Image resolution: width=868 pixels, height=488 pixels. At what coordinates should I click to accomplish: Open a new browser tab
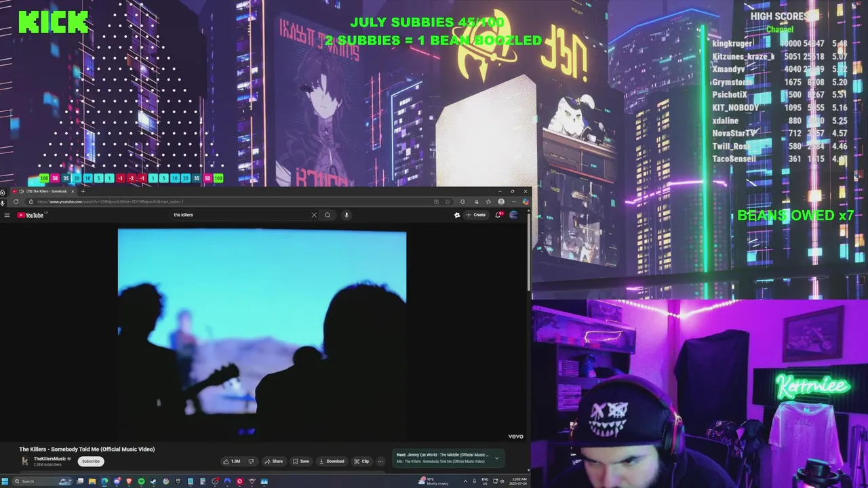(x=83, y=191)
